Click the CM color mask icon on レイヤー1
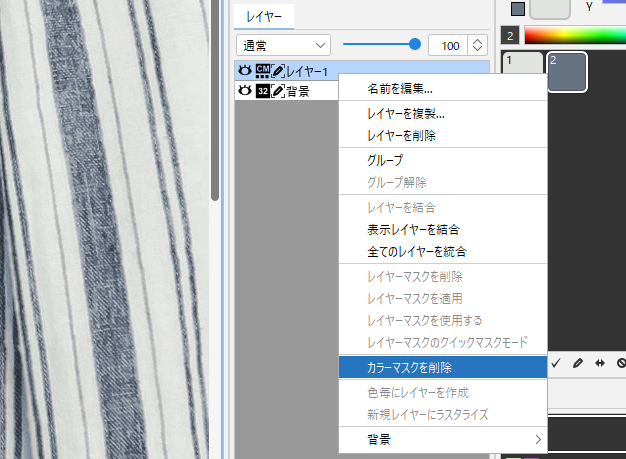 (262, 71)
